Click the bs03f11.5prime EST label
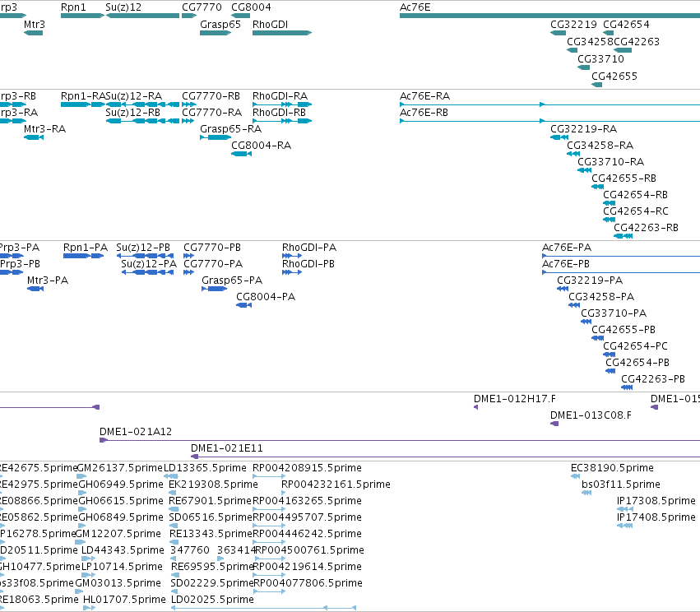Image resolution: width=700 pixels, height=612 pixels. point(621,484)
